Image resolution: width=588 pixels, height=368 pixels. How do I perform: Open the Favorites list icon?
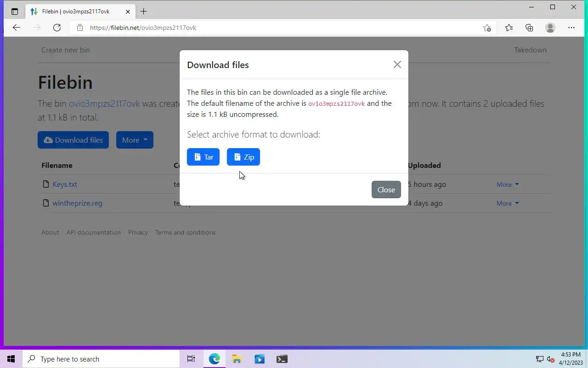pos(509,28)
